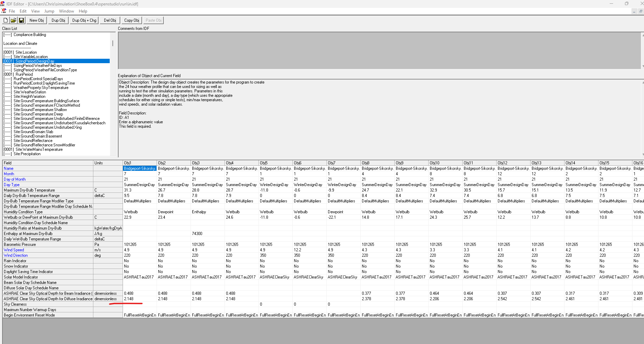
Task: Restore the inner IDF document window
Action: pyautogui.click(x=641, y=11)
